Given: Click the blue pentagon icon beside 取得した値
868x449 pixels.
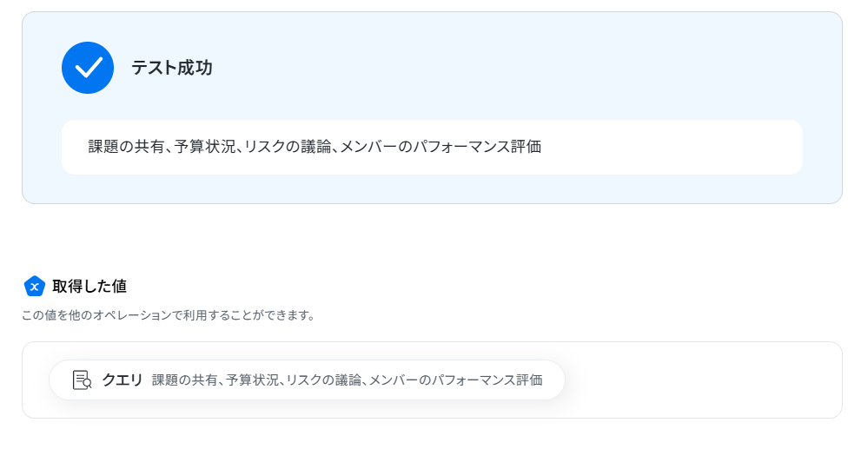Looking at the screenshot, I should coord(35,287).
